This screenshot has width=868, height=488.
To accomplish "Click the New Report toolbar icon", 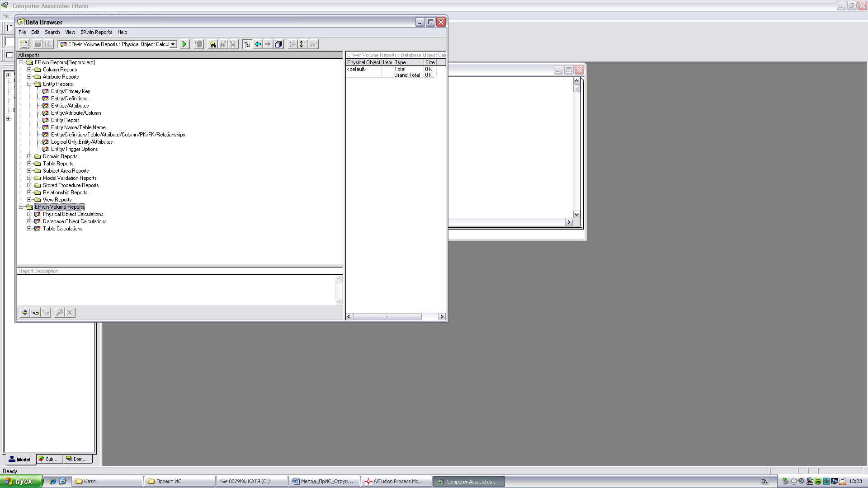I will 24,44.
